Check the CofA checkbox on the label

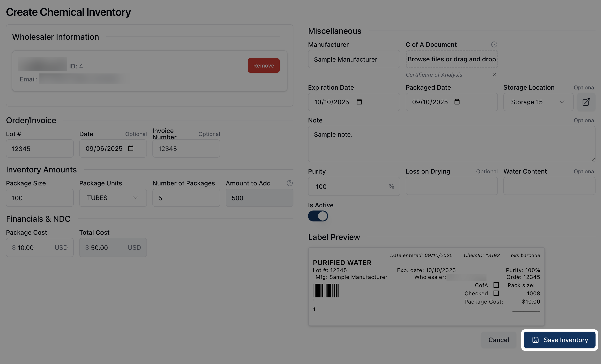(496, 285)
